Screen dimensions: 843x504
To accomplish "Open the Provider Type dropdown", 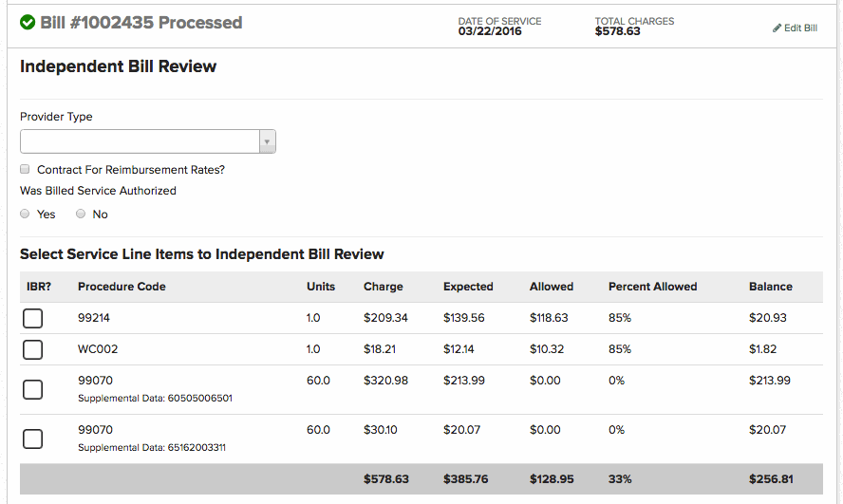I will (x=140, y=141).
